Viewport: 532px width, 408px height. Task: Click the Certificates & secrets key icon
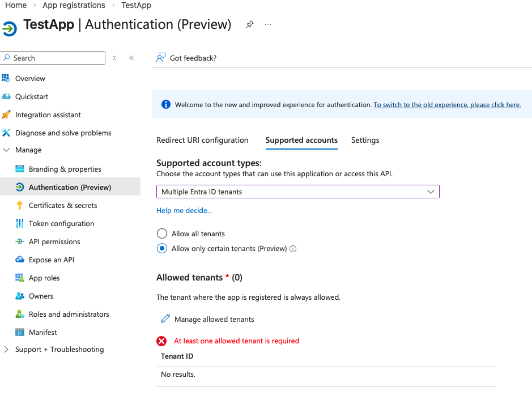click(x=20, y=205)
